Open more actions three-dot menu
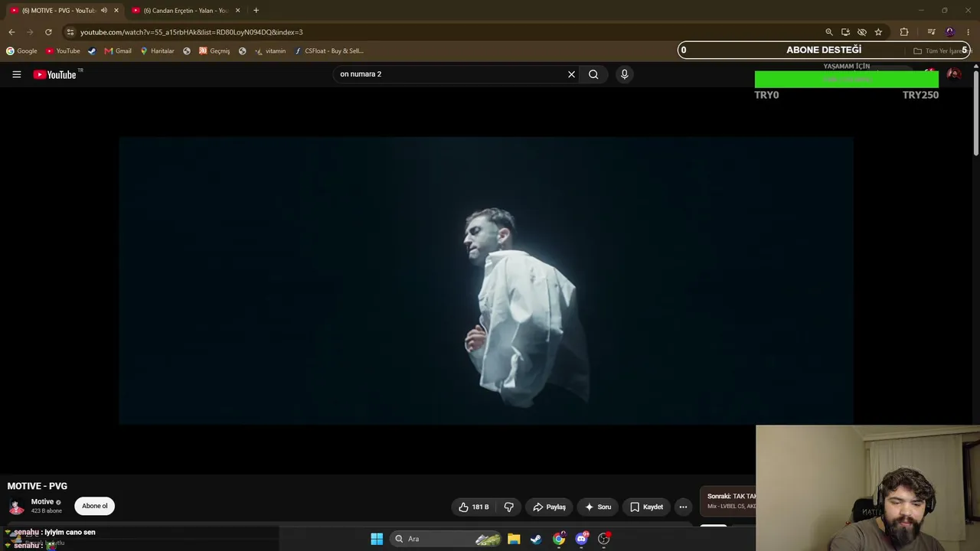980x551 pixels. (x=683, y=507)
